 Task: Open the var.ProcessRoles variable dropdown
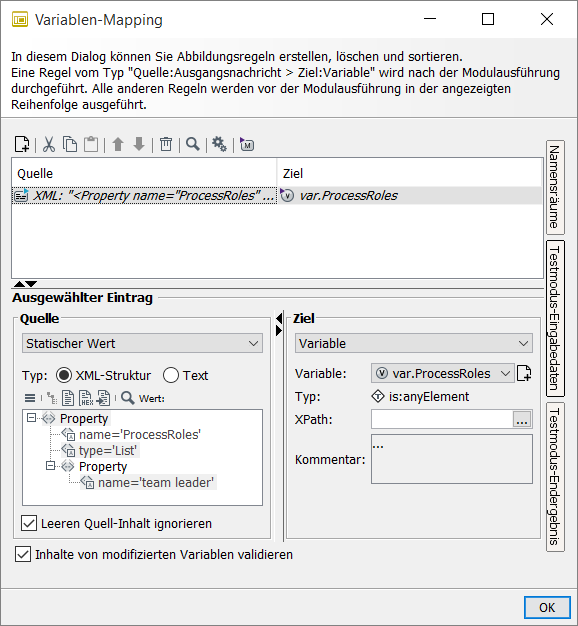pyautogui.click(x=443, y=373)
